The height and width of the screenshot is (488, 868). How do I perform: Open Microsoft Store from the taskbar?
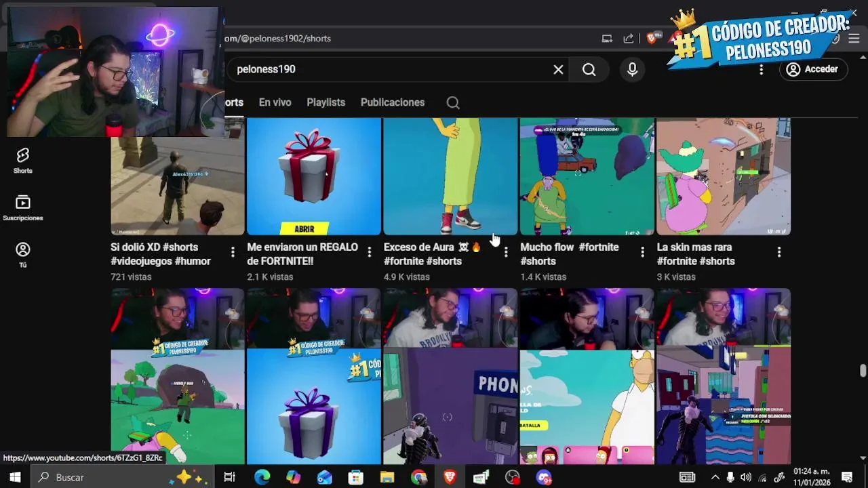coord(356,477)
